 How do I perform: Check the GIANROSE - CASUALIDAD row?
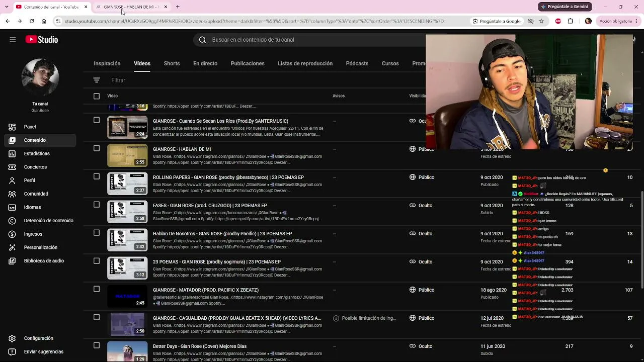point(97,317)
